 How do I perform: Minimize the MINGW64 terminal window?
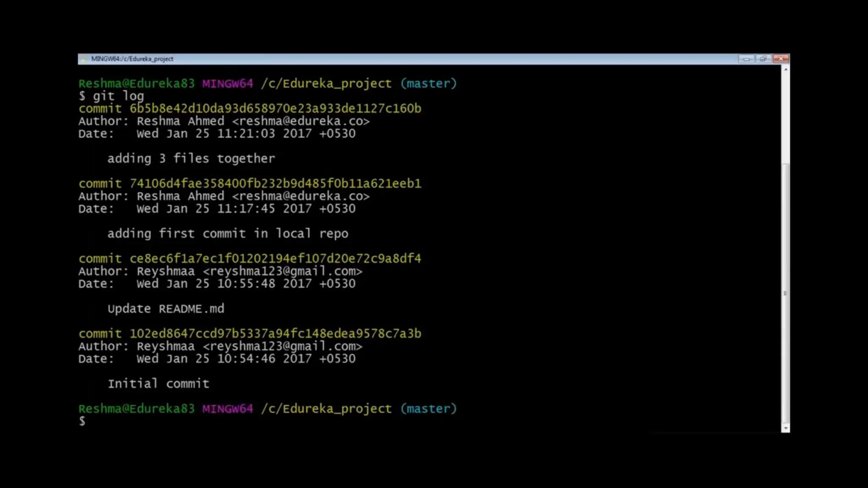pos(746,59)
